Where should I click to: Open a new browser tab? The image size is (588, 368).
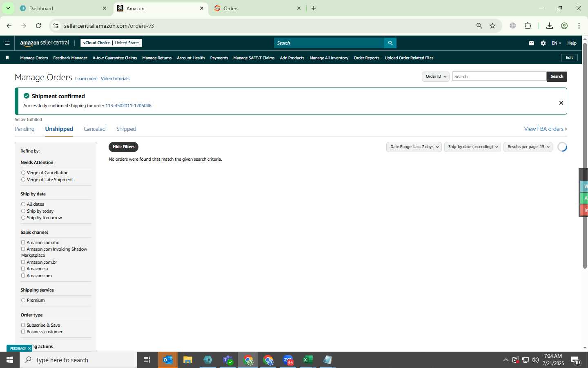coord(314,8)
